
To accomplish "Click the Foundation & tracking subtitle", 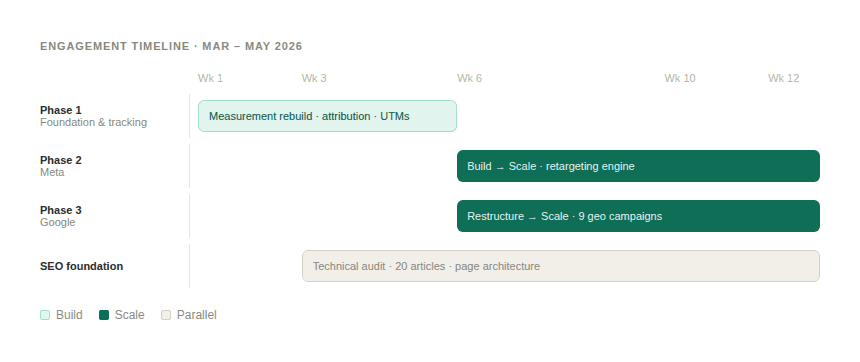I will [94, 122].
